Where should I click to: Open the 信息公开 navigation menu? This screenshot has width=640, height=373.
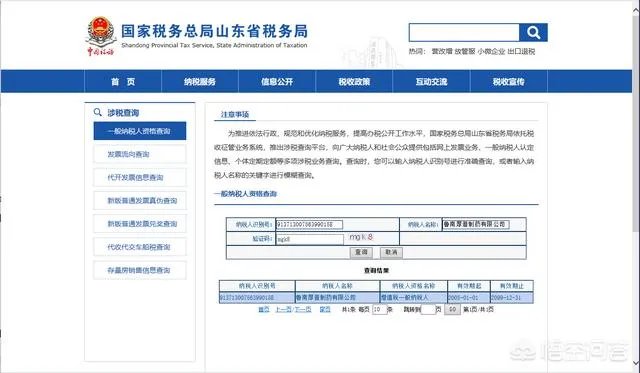pos(277,82)
